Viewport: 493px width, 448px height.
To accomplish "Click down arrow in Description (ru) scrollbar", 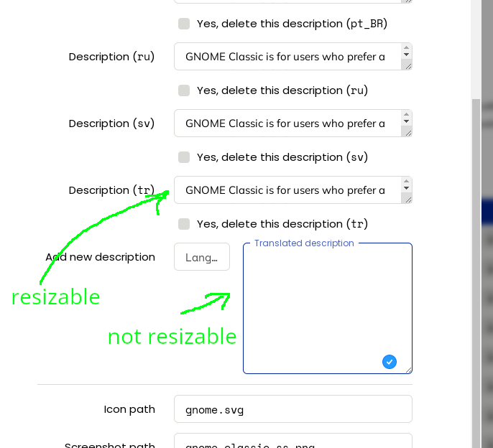I will pyautogui.click(x=406, y=55).
